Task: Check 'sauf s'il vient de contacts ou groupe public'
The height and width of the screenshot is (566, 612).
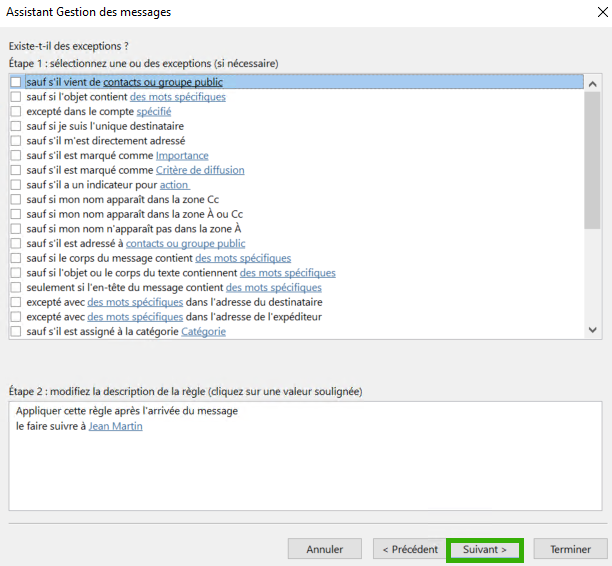Action: [x=16, y=82]
